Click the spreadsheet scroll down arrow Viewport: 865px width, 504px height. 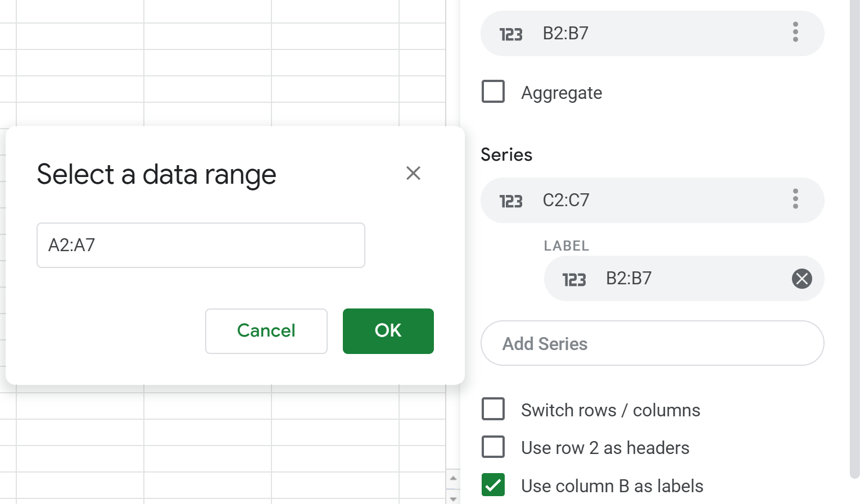coord(453,498)
